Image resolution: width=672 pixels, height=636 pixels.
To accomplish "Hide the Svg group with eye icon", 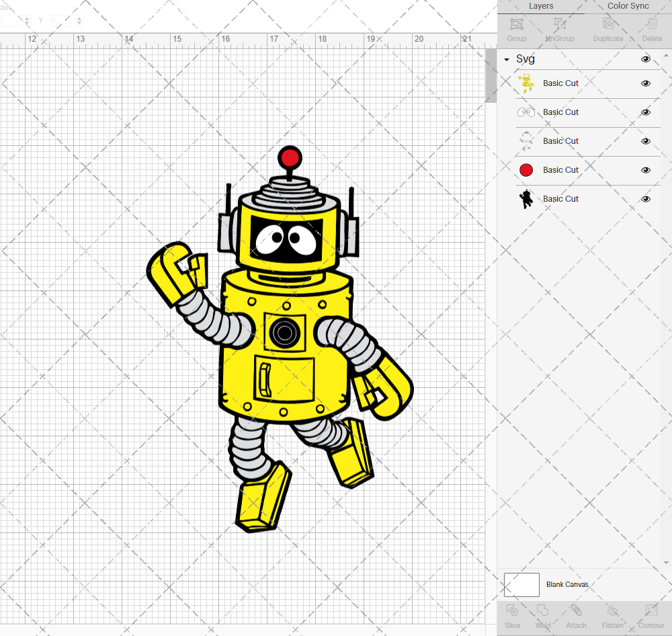I will 645,59.
